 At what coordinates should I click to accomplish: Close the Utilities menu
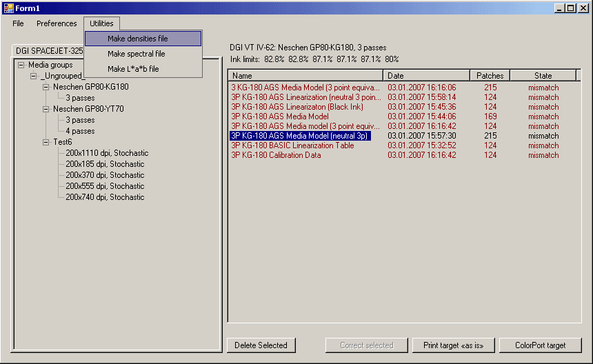coord(101,23)
